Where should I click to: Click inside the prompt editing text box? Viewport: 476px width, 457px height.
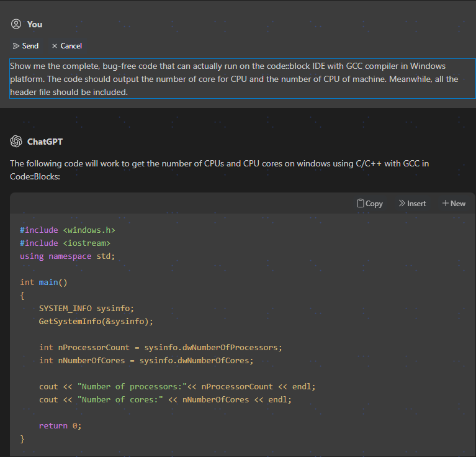tap(242, 79)
